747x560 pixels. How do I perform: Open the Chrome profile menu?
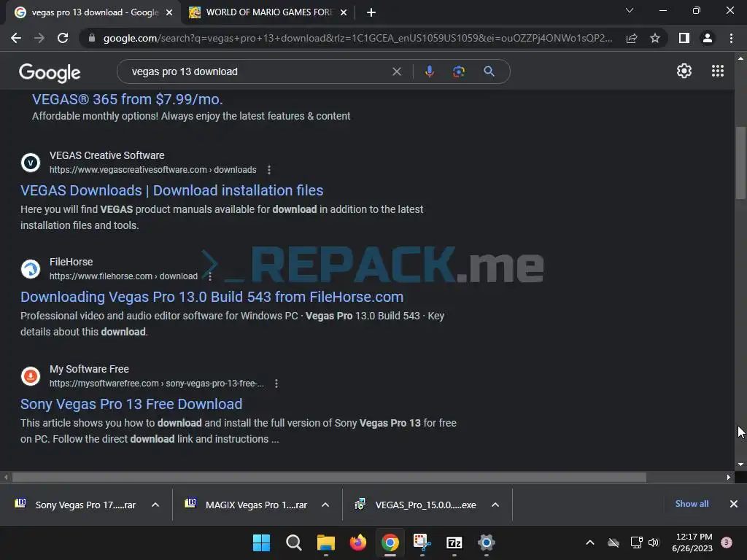[708, 38]
